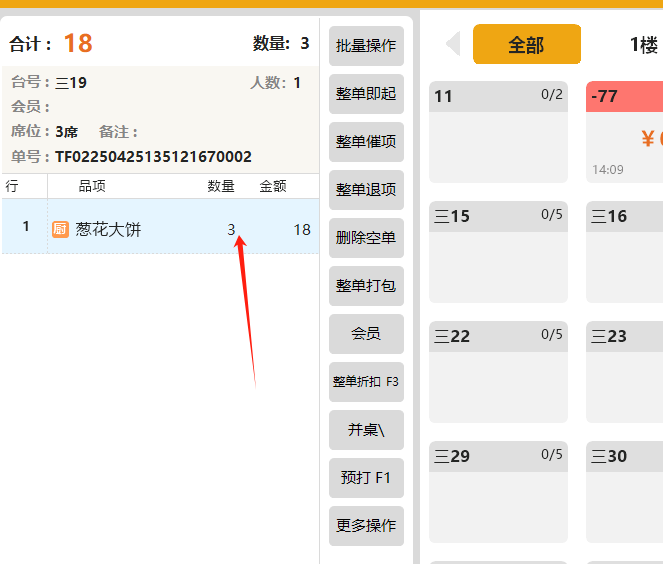Apply 整单折扣 F3 discount
This screenshot has width=663, height=564.
click(366, 382)
